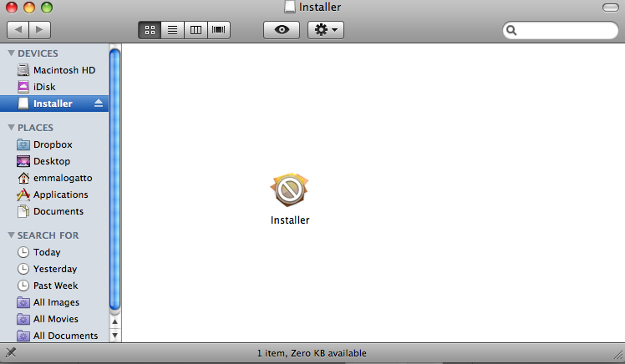The height and width of the screenshot is (364, 625).
Task: Click the All Images smart folder icon
Action: pyautogui.click(x=23, y=303)
